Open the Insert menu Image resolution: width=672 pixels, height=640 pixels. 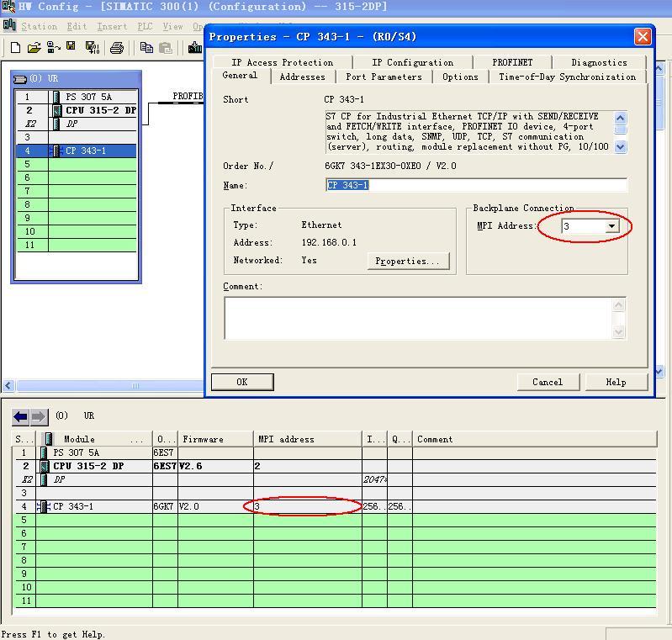click(x=112, y=27)
